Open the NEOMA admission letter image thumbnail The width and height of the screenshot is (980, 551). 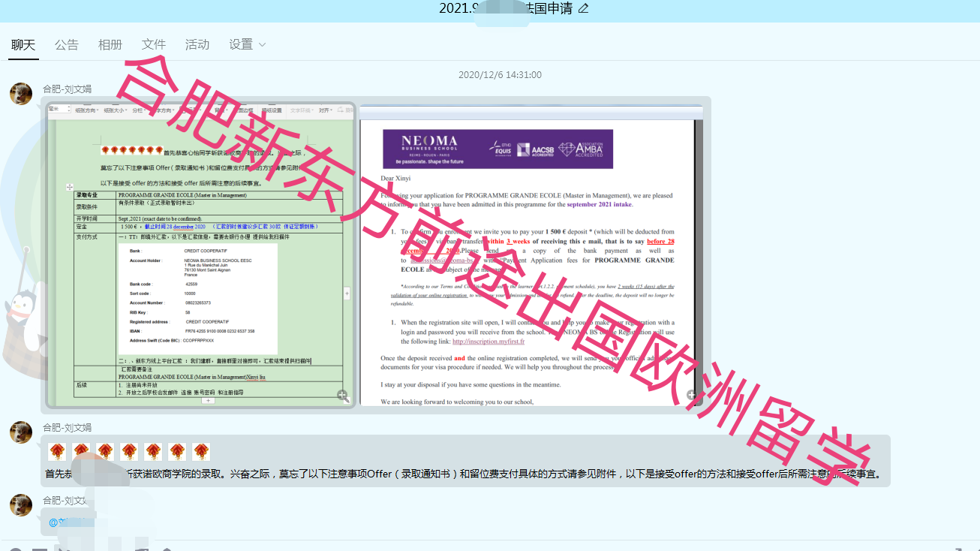click(531, 255)
